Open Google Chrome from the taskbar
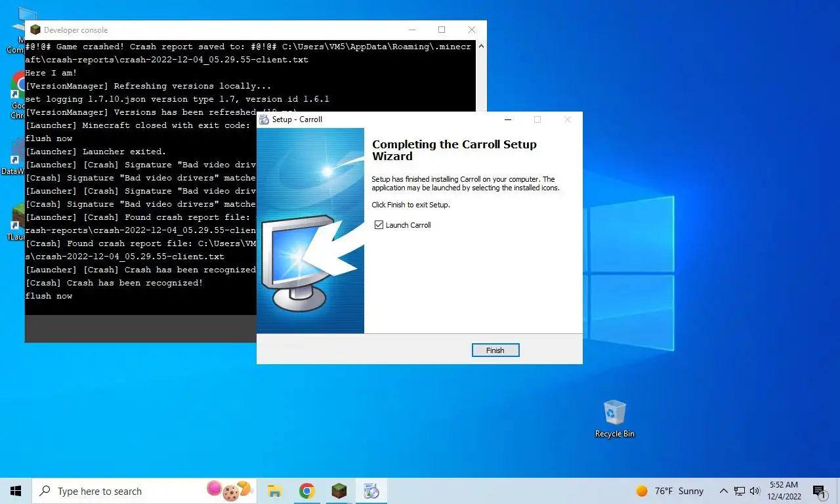This screenshot has height=504, width=840. pyautogui.click(x=306, y=491)
